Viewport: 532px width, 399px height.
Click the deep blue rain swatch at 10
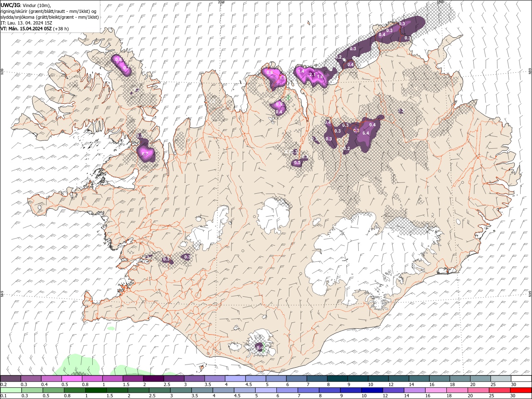(x=372, y=390)
